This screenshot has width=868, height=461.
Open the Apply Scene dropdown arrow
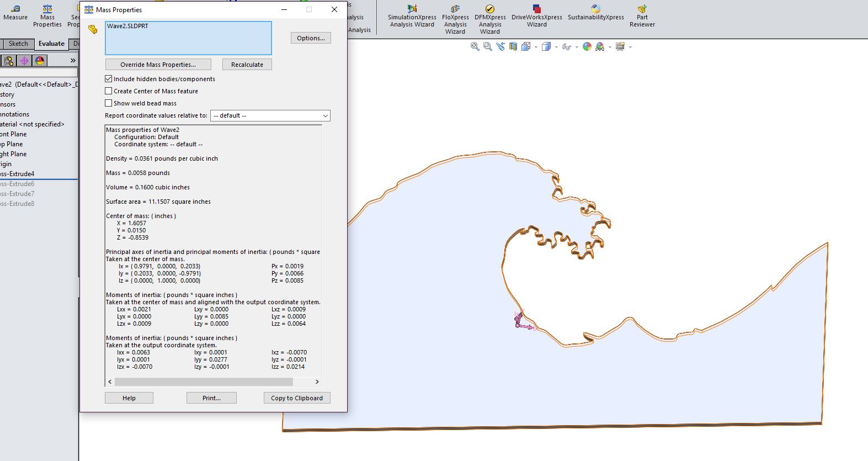coord(610,47)
